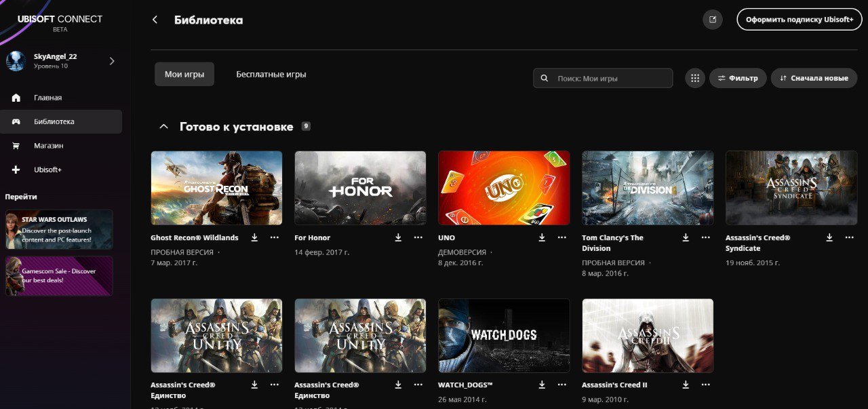Click the Assassin's Creed® Syndicate title
Viewport: 868px width, 409px height.
point(758,243)
